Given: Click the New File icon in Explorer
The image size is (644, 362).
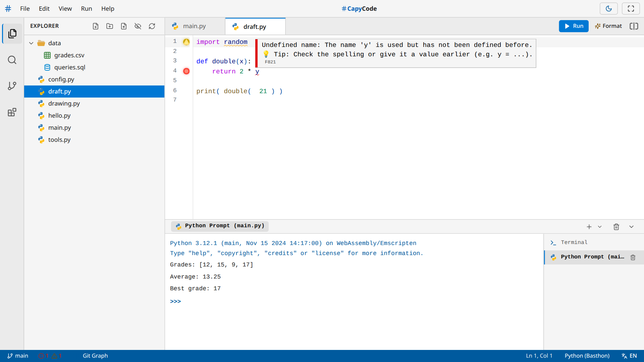Looking at the screenshot, I should (x=96, y=26).
